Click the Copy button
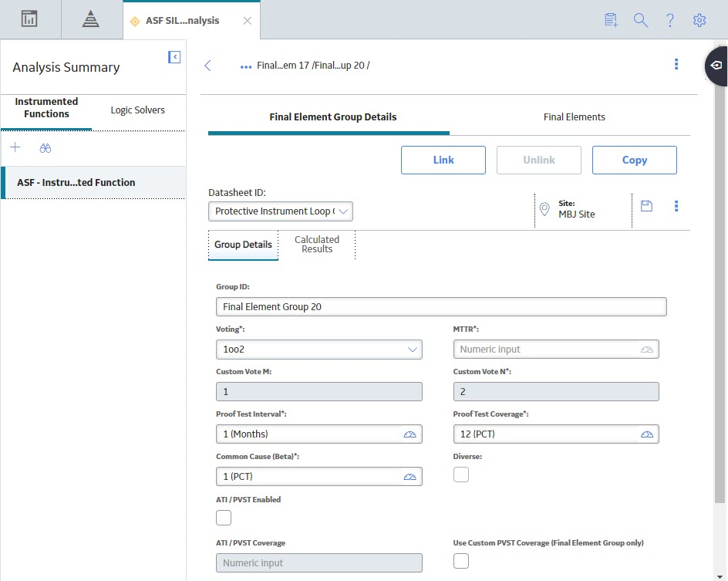Viewport: 728px width, 581px height. pyautogui.click(x=635, y=160)
